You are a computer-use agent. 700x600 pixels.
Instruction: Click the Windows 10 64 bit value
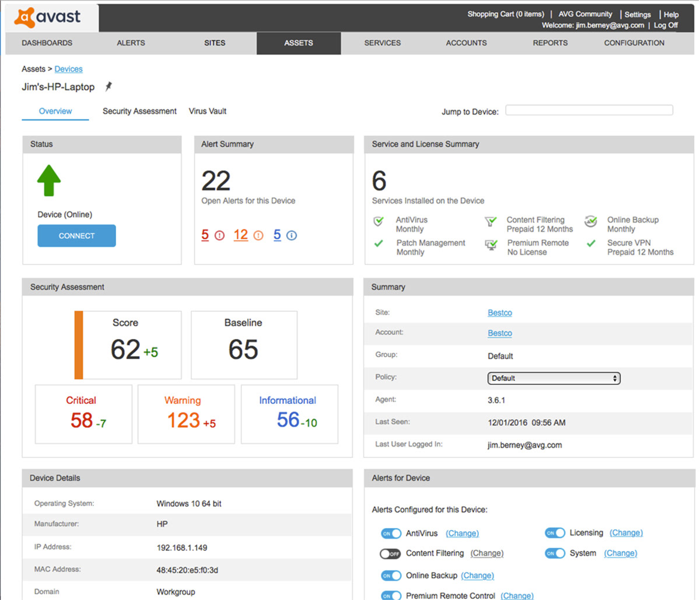(x=189, y=504)
